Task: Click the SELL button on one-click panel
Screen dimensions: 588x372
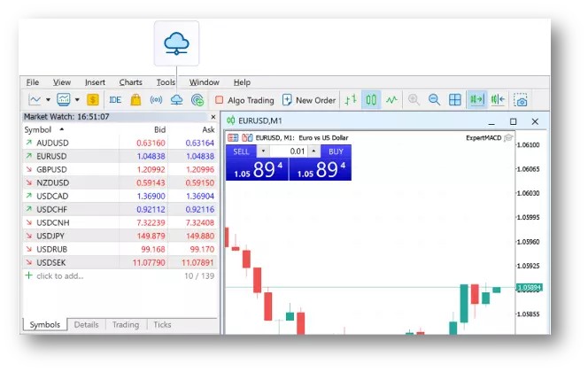Action: point(241,151)
